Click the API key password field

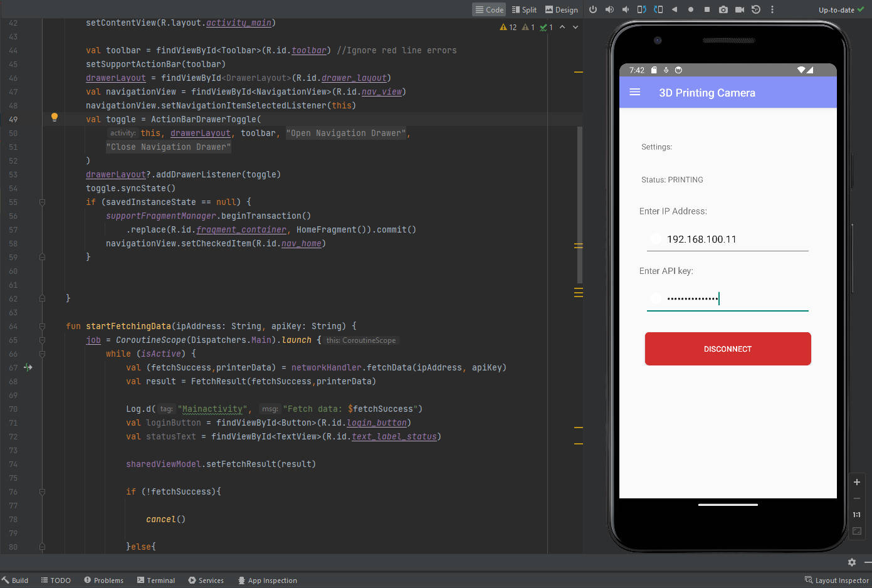pyautogui.click(x=727, y=298)
